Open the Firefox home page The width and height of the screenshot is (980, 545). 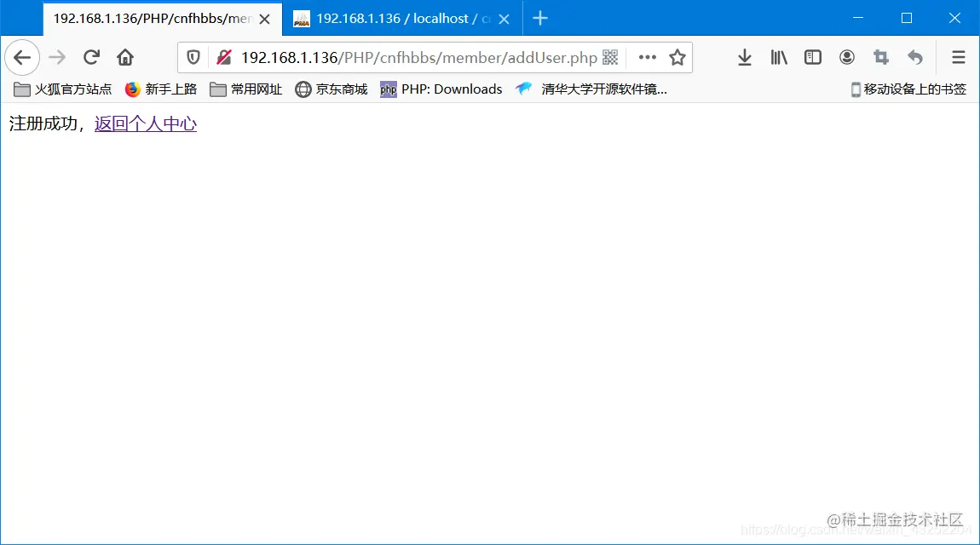click(125, 57)
